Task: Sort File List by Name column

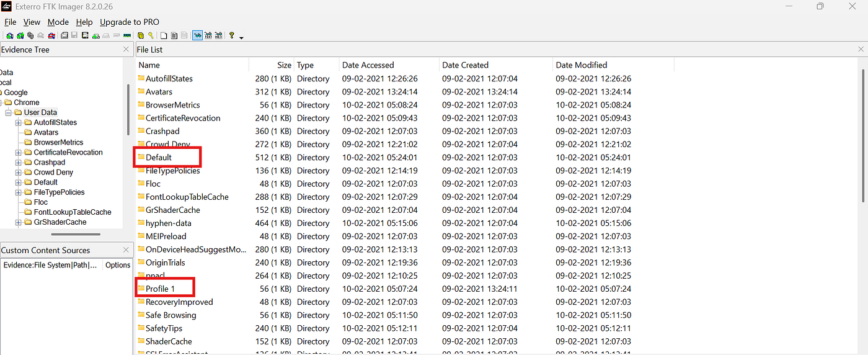Action: [192, 65]
